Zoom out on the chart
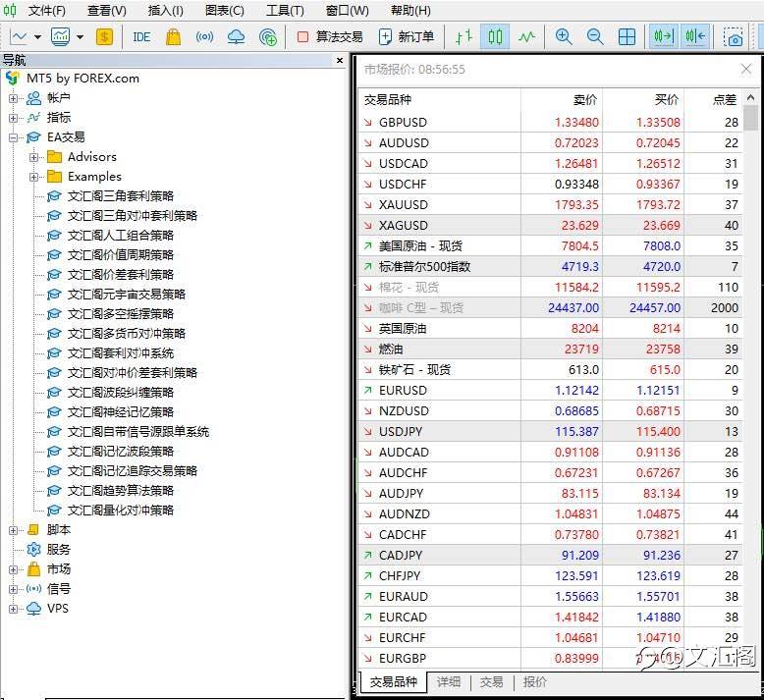 coord(595,36)
